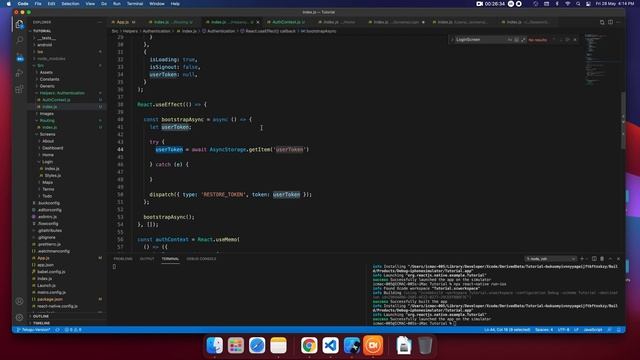The height and width of the screenshot is (360, 640).
Task: Open the Search view in activity bar
Action: click(x=19, y=40)
